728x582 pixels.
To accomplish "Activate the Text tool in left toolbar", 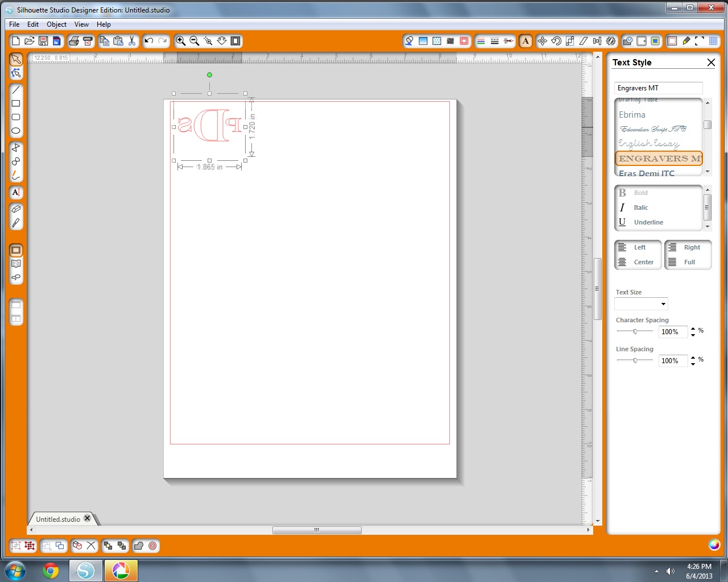I will [x=16, y=192].
